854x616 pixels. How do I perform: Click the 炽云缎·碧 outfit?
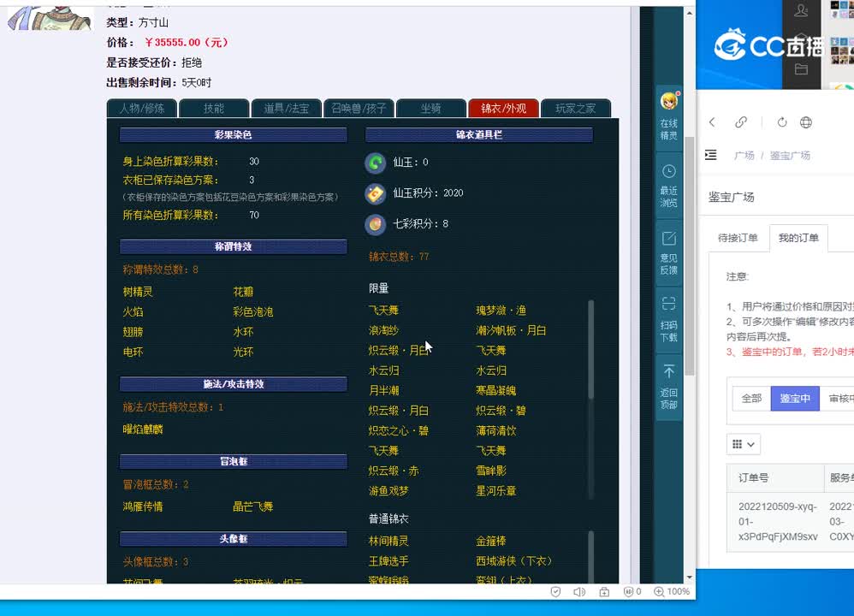(x=501, y=411)
